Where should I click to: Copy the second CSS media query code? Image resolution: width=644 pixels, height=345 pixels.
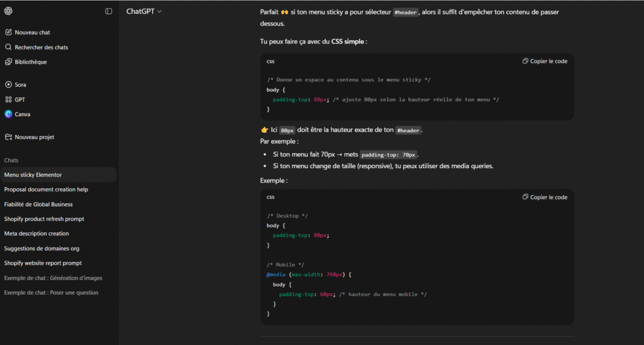pos(545,197)
